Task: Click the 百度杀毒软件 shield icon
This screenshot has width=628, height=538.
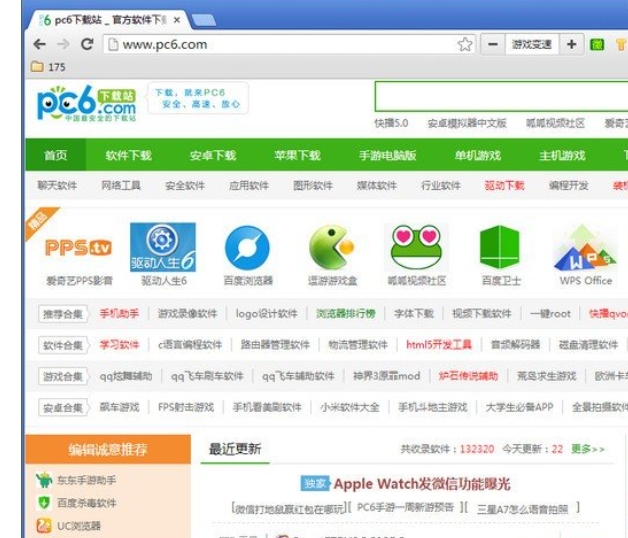Action: [x=44, y=502]
